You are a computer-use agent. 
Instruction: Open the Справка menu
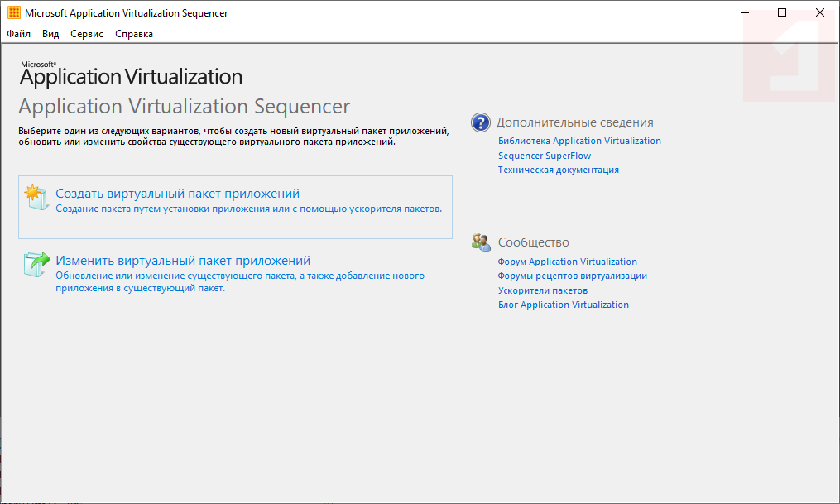[134, 34]
